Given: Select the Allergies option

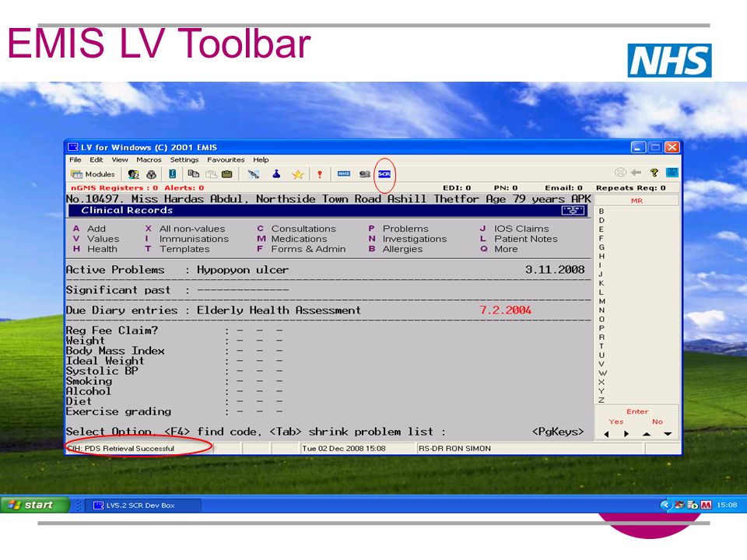Looking at the screenshot, I should 395,249.
